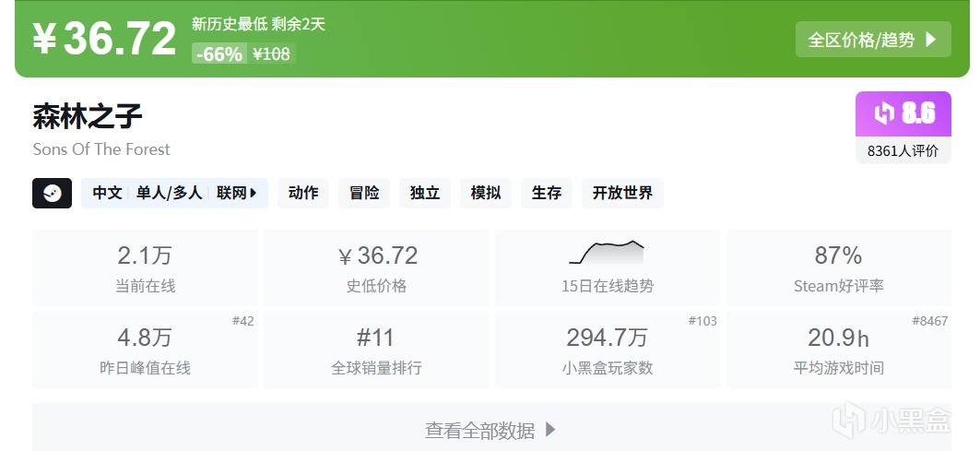The image size is (980, 451).
Task: Click the 87% Steam好评率 stat card
Action: pyautogui.click(x=839, y=267)
